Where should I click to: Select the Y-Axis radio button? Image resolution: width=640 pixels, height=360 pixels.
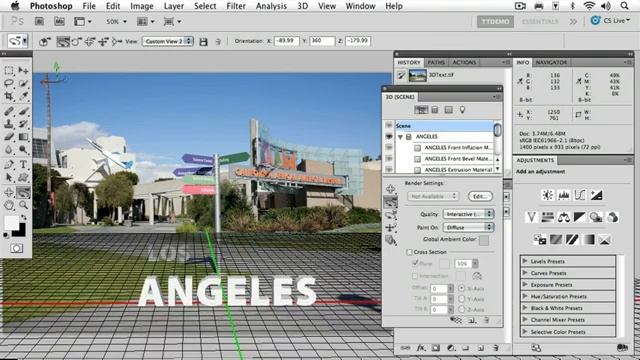462,299
